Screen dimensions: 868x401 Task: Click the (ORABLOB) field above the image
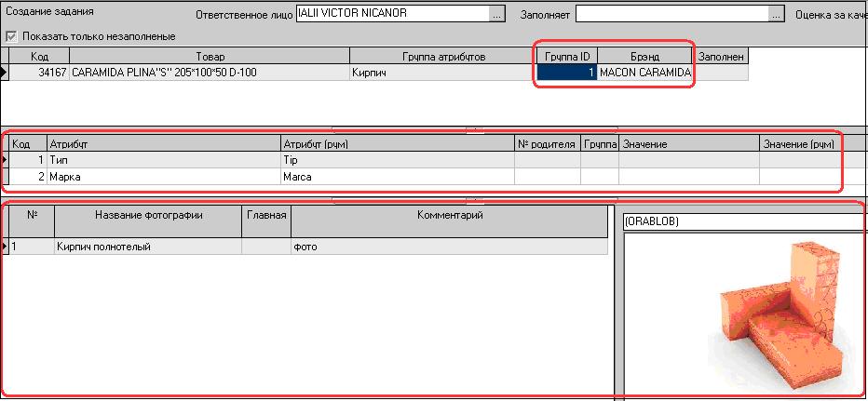tap(744, 221)
